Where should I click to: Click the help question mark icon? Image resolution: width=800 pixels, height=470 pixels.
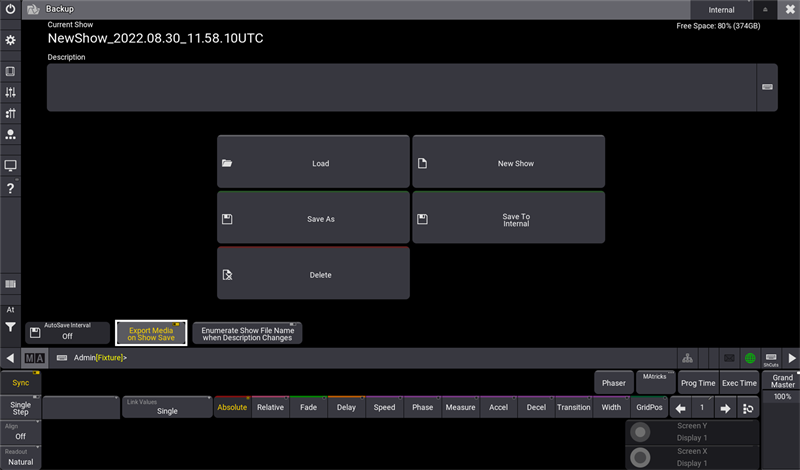pyautogui.click(x=10, y=188)
